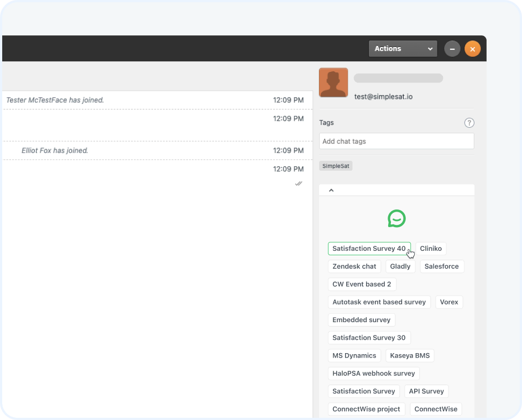Click the Add chat tags input field
522x420 pixels.
pyautogui.click(x=396, y=141)
